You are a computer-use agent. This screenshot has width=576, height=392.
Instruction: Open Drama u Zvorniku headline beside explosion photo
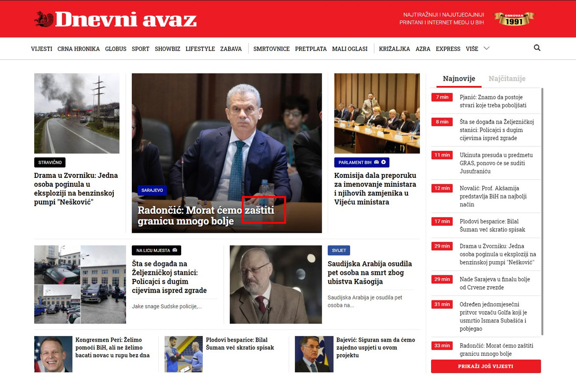point(76,189)
